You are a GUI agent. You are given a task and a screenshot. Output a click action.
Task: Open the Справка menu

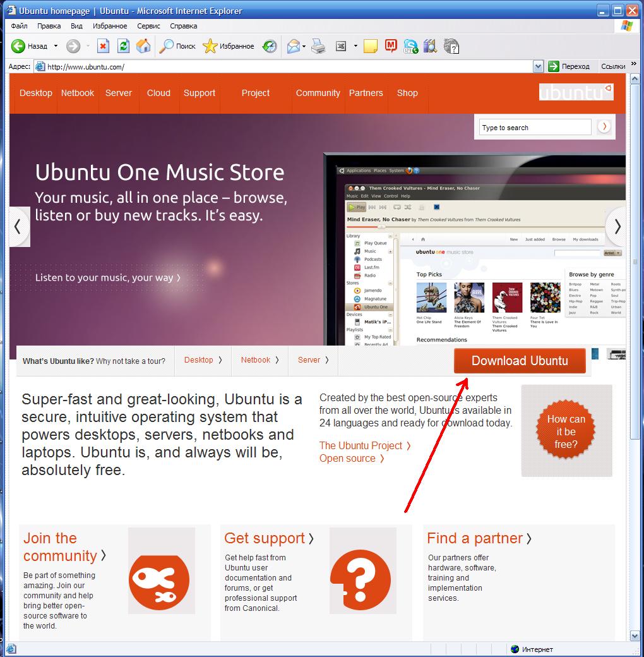pos(183,26)
